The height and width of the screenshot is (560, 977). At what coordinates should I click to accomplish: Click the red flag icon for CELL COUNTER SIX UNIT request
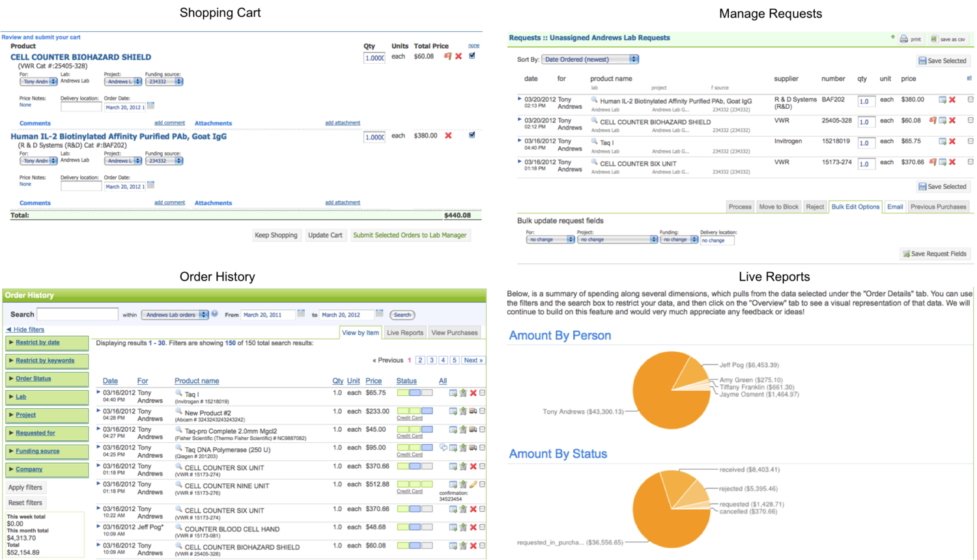(933, 162)
